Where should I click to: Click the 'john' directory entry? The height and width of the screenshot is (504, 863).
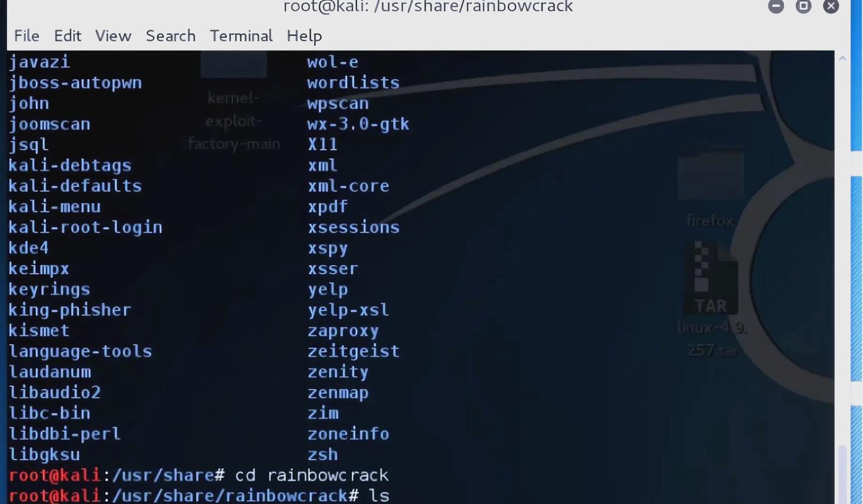[29, 103]
